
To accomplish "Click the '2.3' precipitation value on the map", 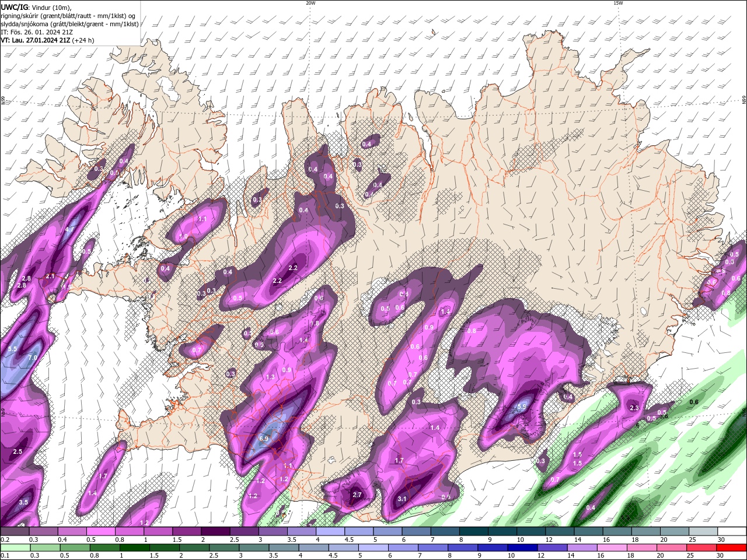I will (x=634, y=408).
